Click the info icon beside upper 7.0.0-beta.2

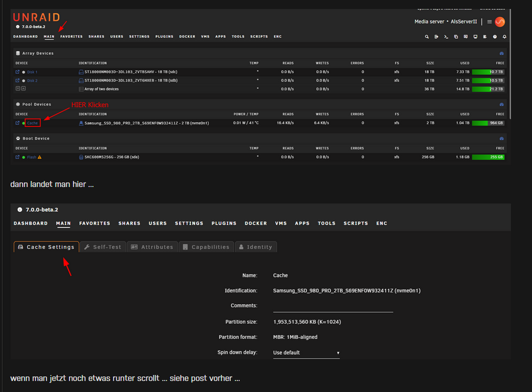[x=18, y=27]
